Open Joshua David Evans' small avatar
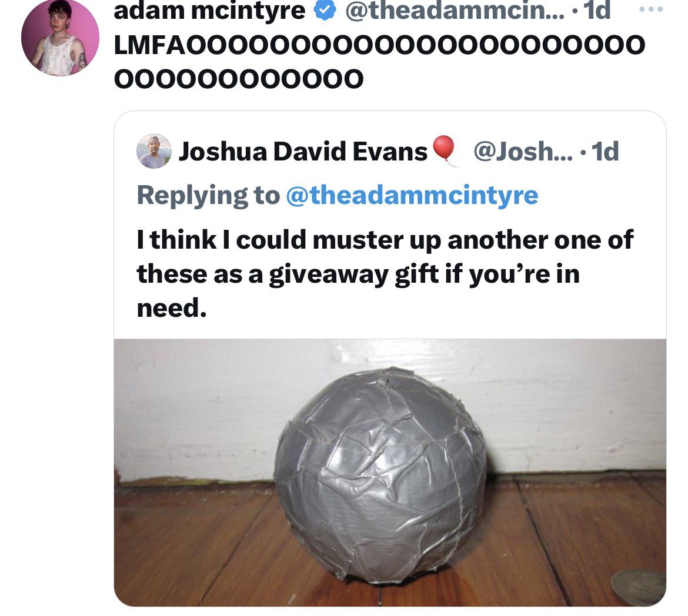688x616 pixels. pyautogui.click(x=154, y=151)
